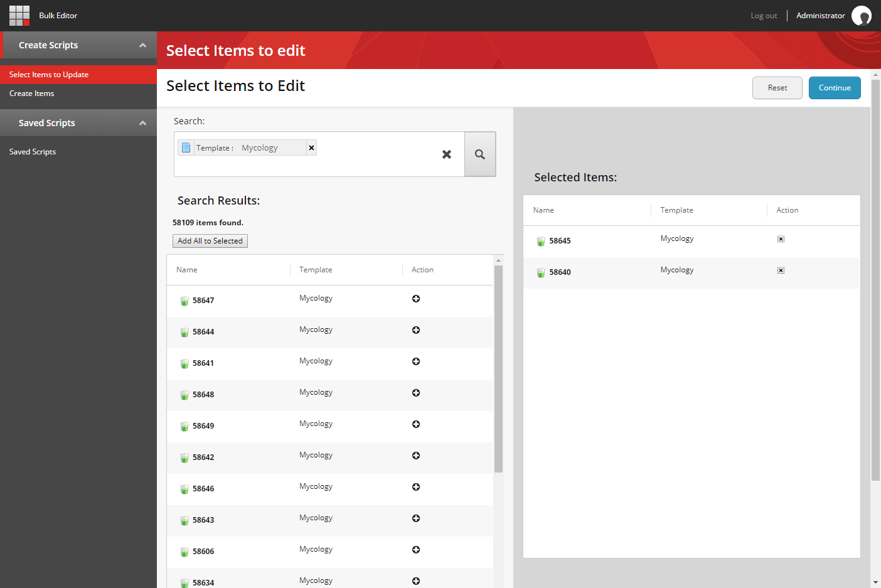Click the Administrator profile avatar
Image resolution: width=881 pixels, height=588 pixels.
[x=861, y=16]
